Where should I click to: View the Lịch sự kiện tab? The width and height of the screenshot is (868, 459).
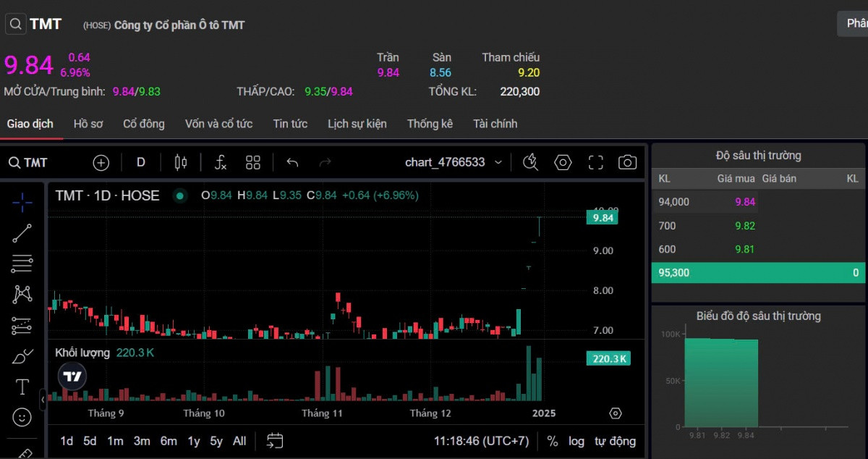coord(357,124)
